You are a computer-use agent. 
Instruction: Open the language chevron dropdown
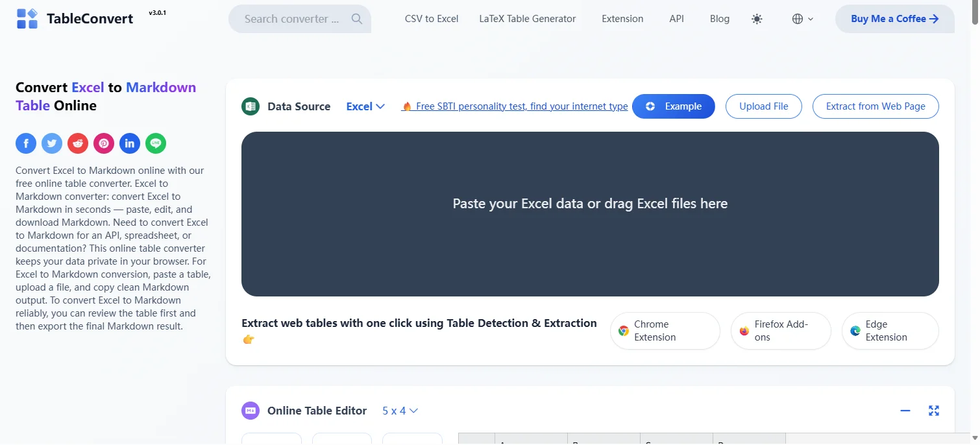(x=810, y=19)
